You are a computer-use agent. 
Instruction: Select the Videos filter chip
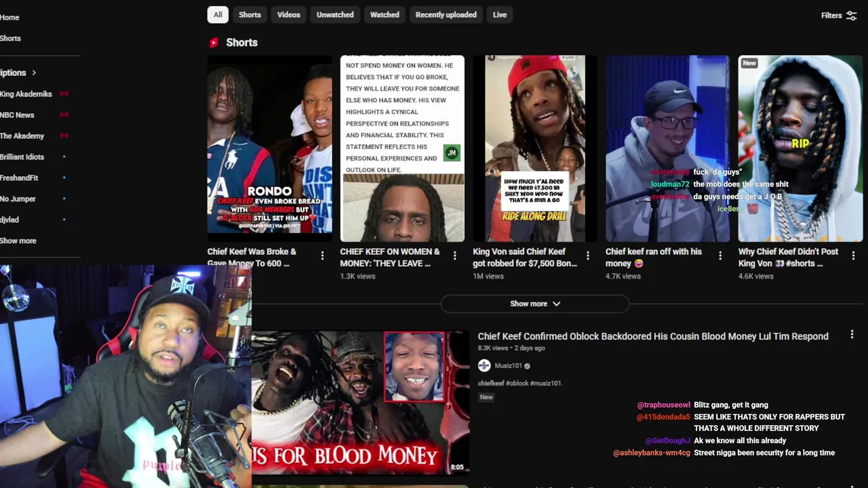point(289,15)
